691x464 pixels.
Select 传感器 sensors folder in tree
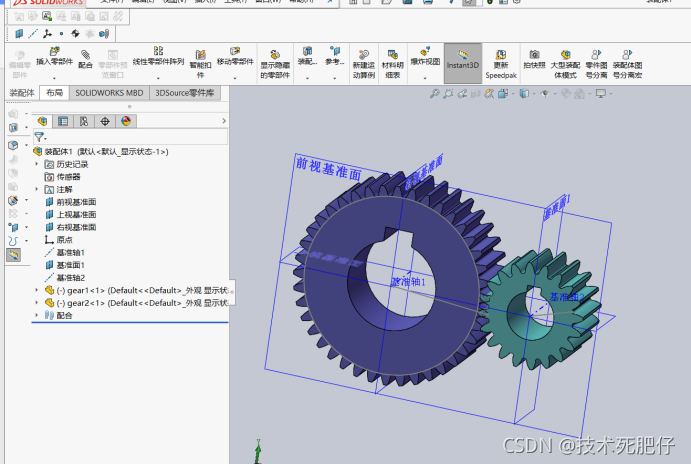(63, 177)
